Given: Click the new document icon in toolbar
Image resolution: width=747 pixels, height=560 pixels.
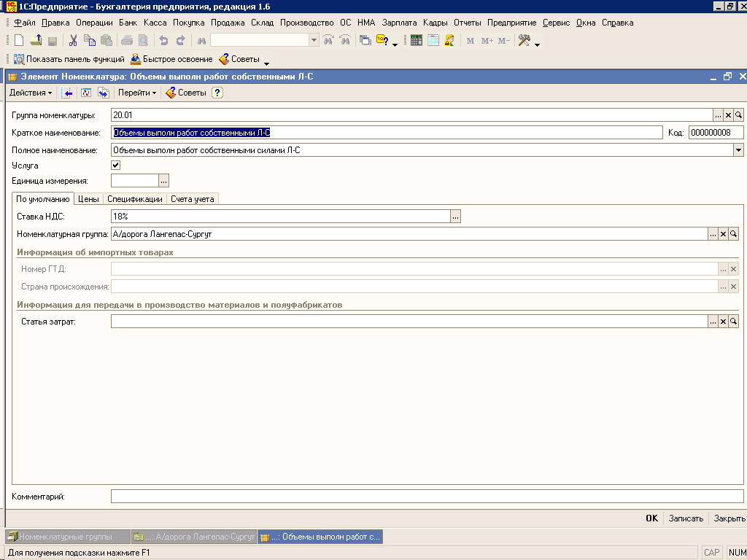Looking at the screenshot, I should pyautogui.click(x=19, y=41).
